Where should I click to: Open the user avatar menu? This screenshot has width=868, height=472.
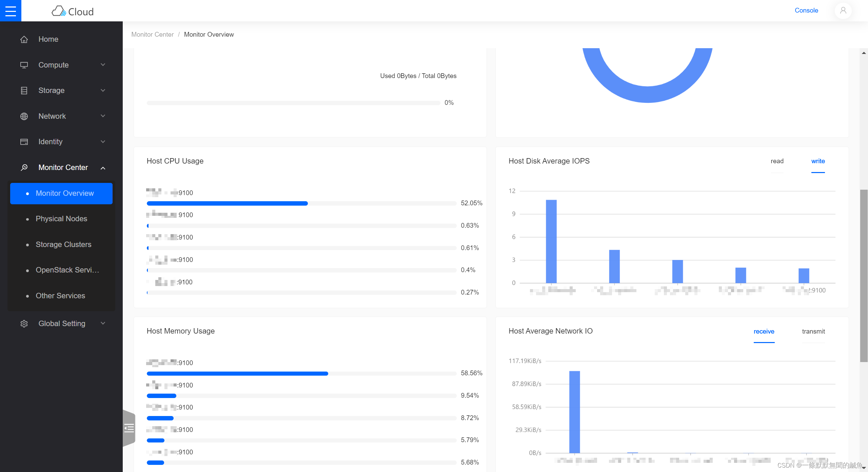(843, 11)
